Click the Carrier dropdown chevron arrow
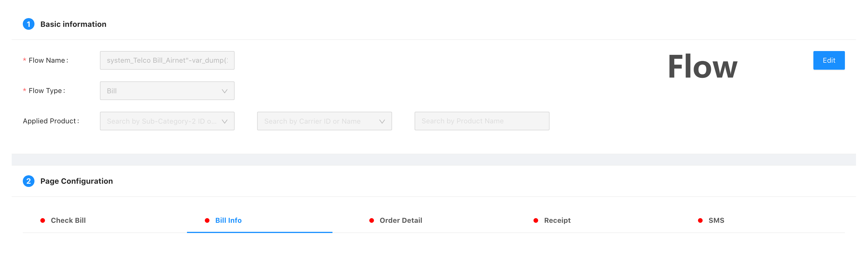The image size is (868, 254). [382, 121]
